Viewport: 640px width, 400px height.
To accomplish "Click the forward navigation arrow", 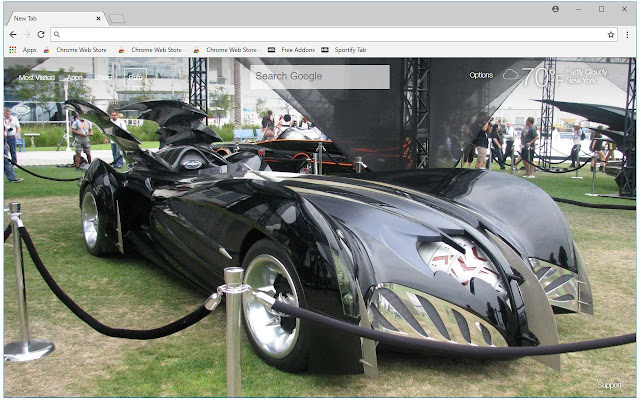I will point(27,35).
